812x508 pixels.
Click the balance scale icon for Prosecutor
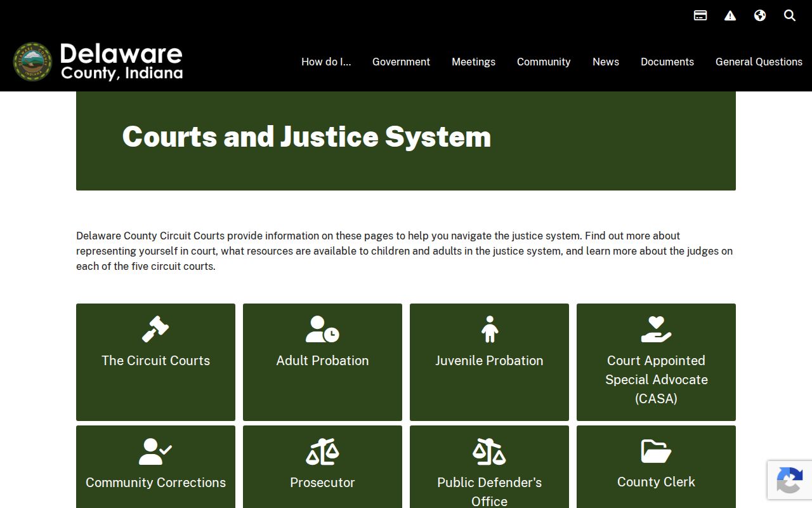(x=322, y=451)
